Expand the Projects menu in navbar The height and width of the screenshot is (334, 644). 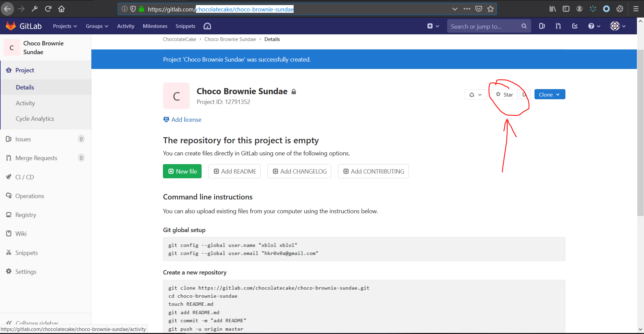[65, 26]
